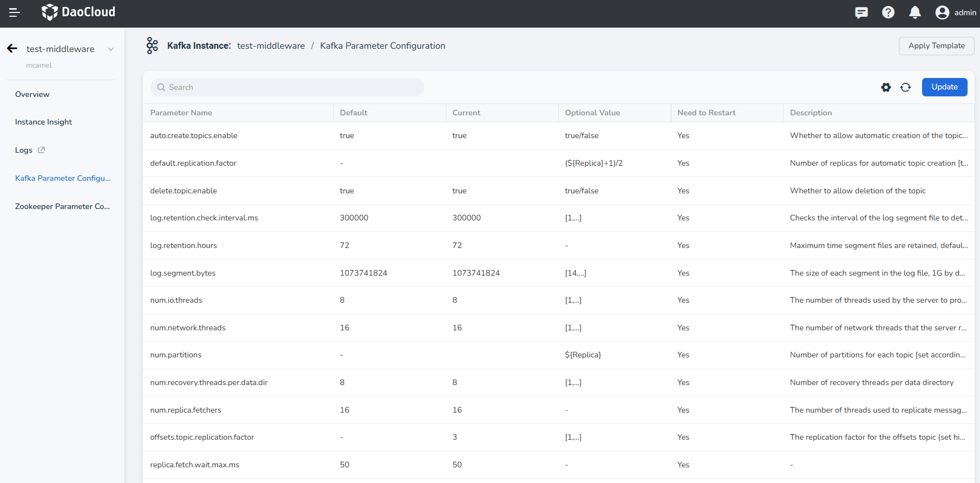Open table column settings gear
Viewport: 980px width, 483px height.
pyautogui.click(x=886, y=87)
